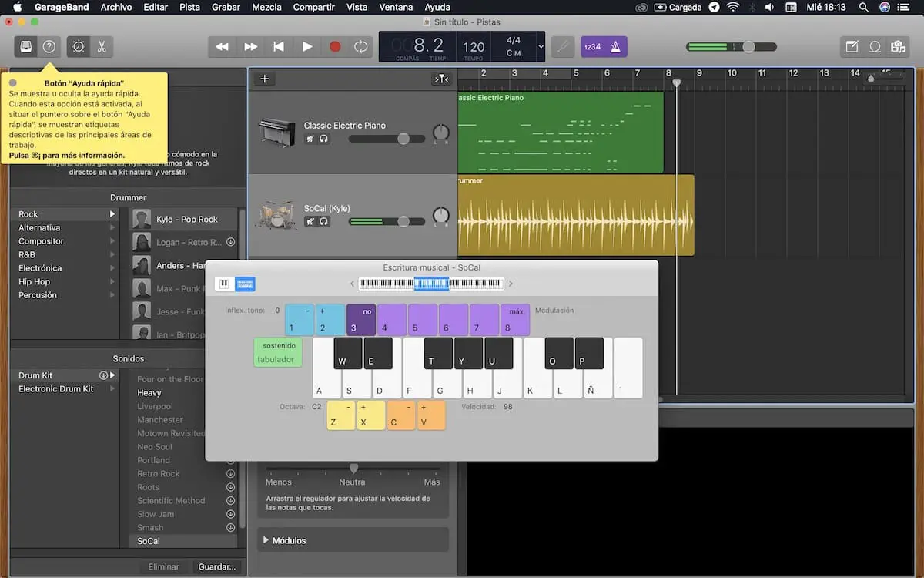Download the Retro Rock sound
The image size is (924, 578).
click(230, 474)
